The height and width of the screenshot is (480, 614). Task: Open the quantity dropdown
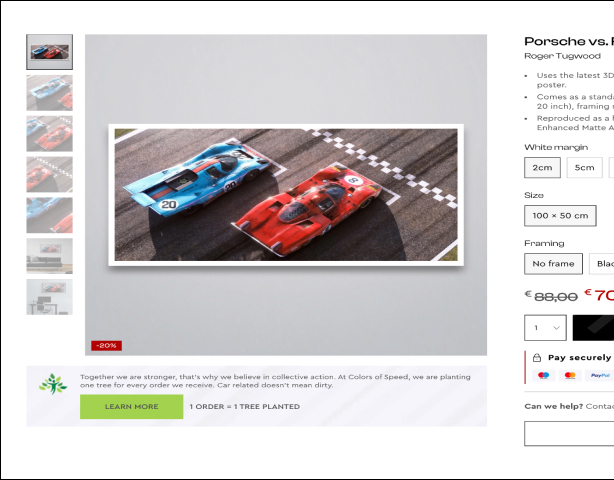(x=544, y=327)
